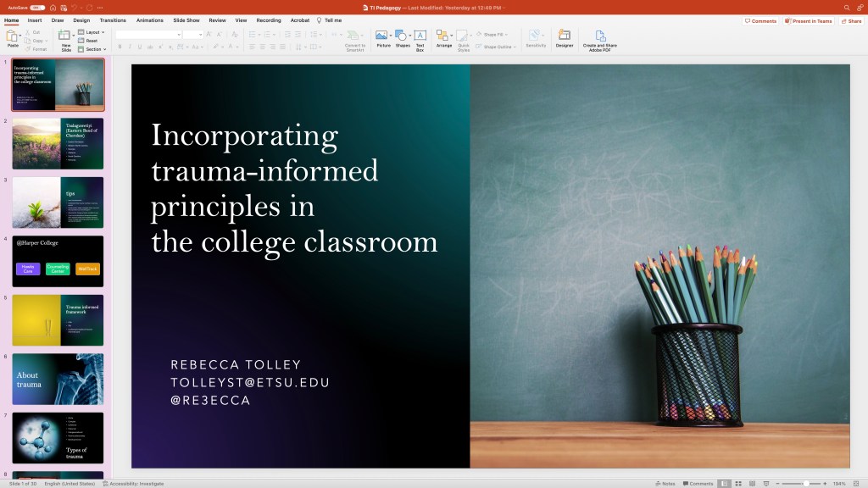This screenshot has width=868, height=488.
Task: Open the Shapes gallery
Action: click(x=403, y=38)
